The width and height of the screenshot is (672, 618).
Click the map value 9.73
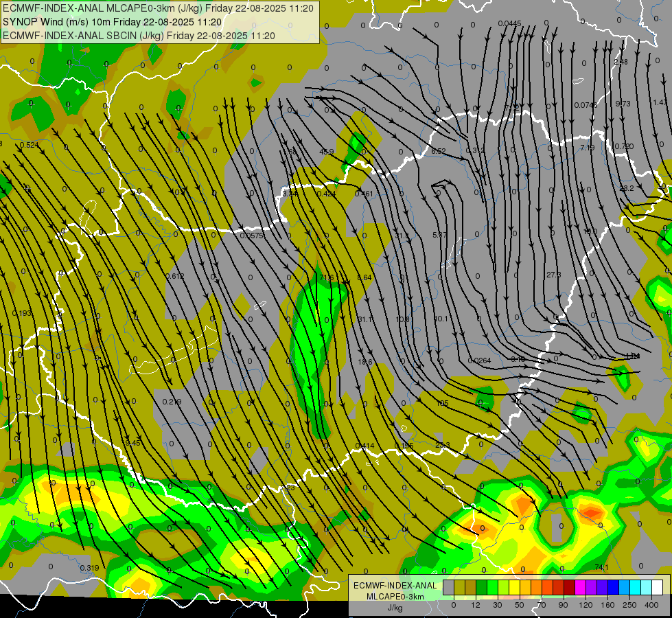click(623, 104)
